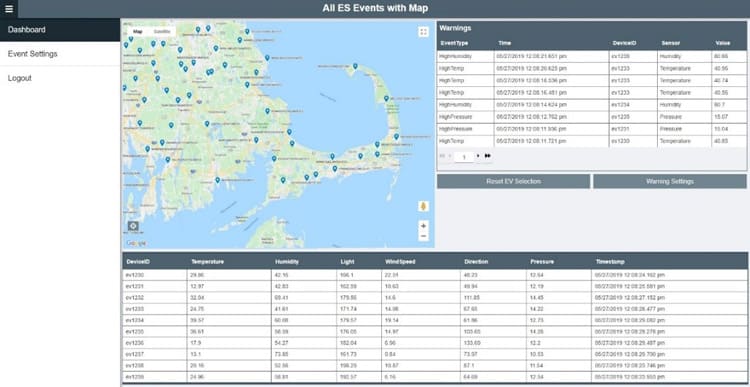This screenshot has width=750, height=387.
Task: Select the ev1236 row in events table
Action: (x=435, y=343)
